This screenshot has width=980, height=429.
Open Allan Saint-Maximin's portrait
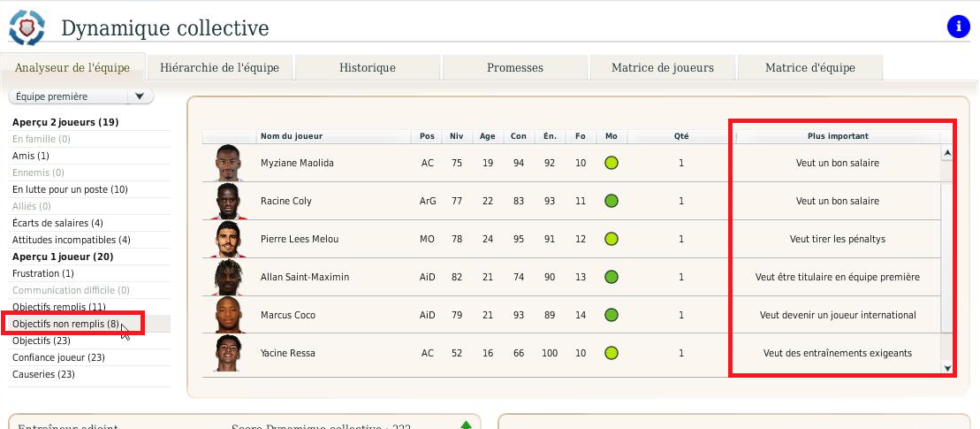point(228,277)
